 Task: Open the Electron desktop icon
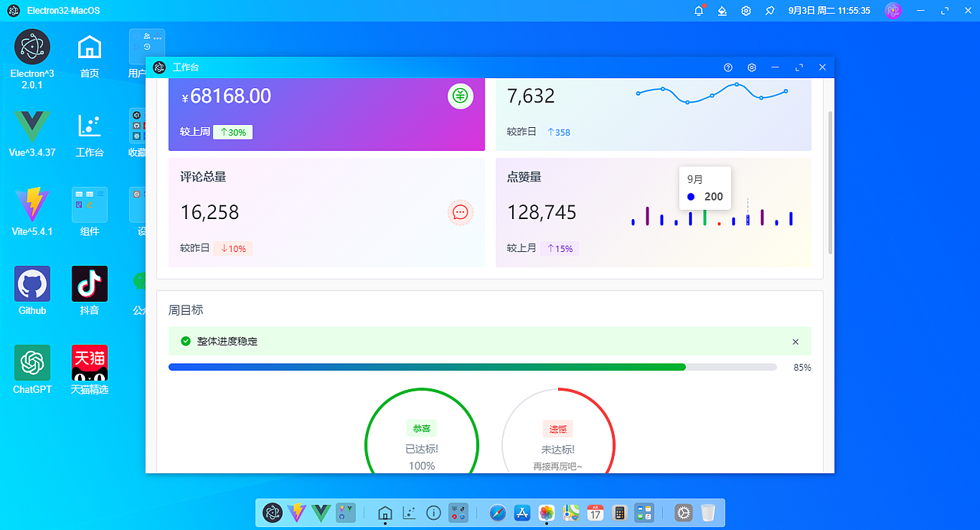point(32,47)
